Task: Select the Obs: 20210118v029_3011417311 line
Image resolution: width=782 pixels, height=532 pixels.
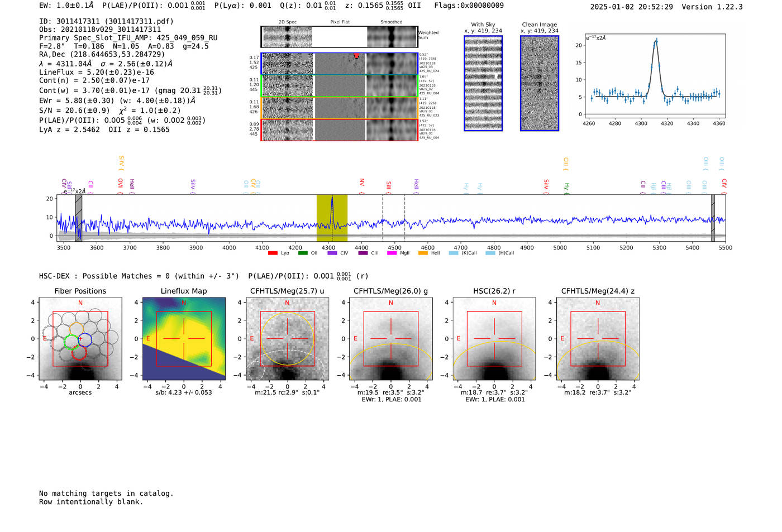Action: pos(100,30)
